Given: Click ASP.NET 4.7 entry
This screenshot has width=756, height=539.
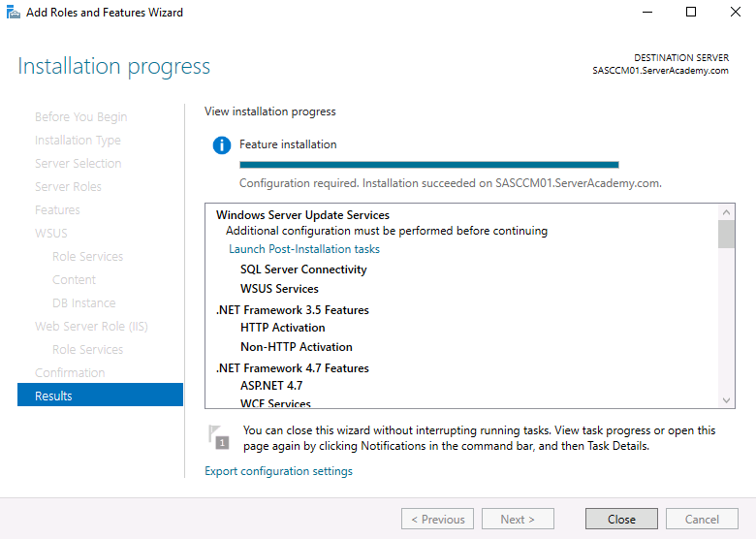Looking at the screenshot, I should [x=271, y=386].
